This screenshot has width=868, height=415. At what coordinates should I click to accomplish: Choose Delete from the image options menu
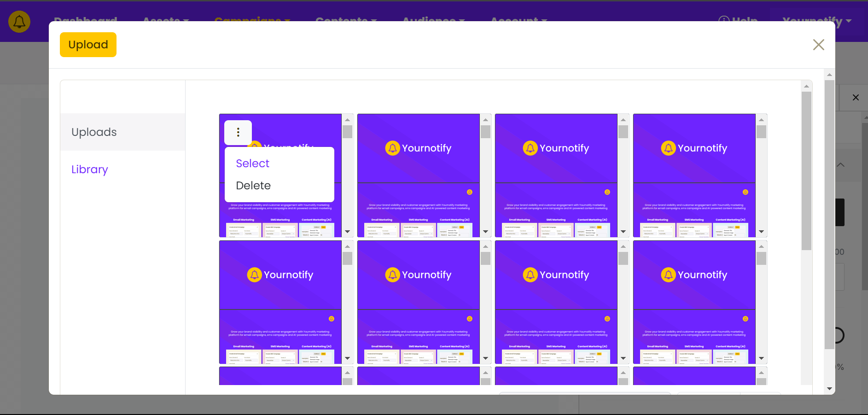click(x=253, y=186)
